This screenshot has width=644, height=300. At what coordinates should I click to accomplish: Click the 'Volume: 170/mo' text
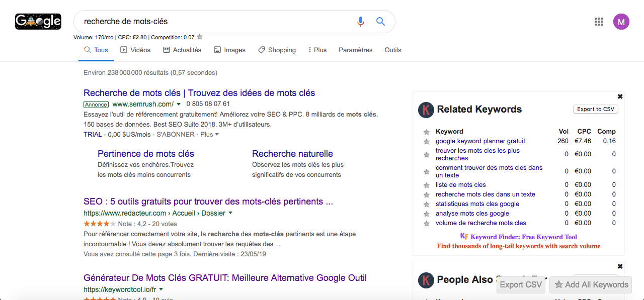tap(94, 37)
